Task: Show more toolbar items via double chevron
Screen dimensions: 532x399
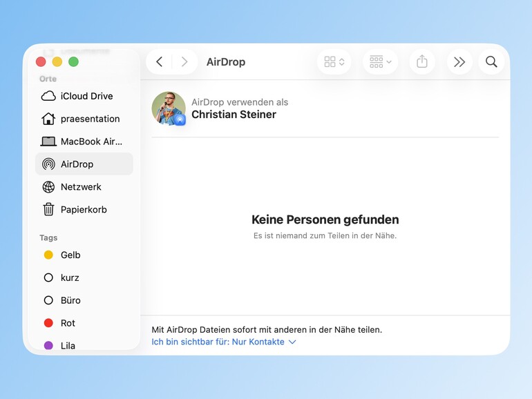Action: coord(459,61)
